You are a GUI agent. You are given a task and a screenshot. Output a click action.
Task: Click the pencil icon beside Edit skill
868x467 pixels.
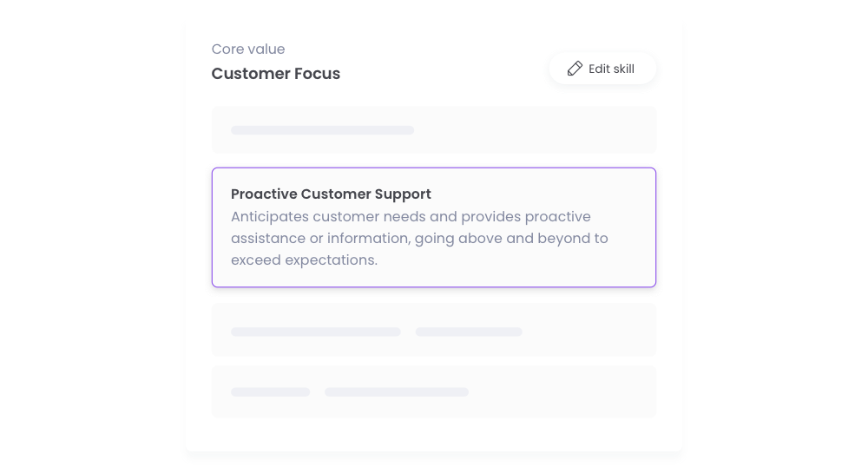pos(575,69)
